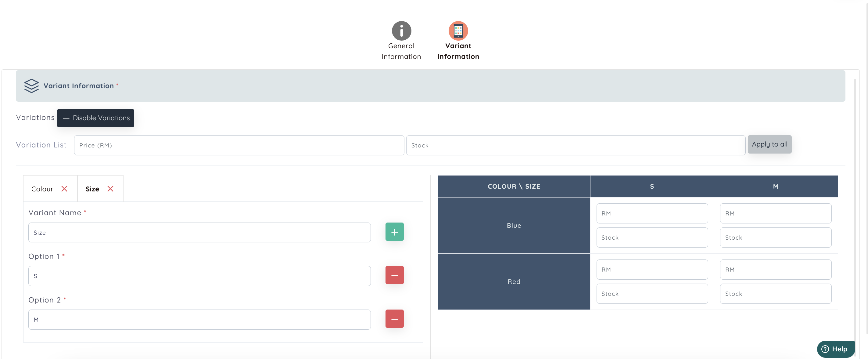868x359 pixels.
Task: Click the Option 1 field containing S
Action: 199,276
